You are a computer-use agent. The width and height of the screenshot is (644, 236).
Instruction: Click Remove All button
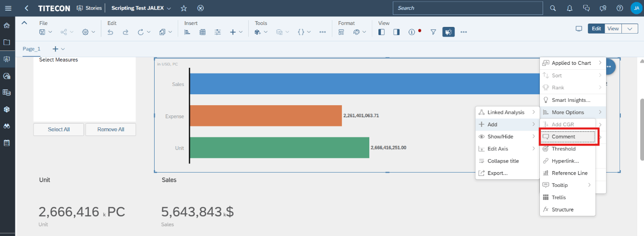pyautogui.click(x=111, y=129)
